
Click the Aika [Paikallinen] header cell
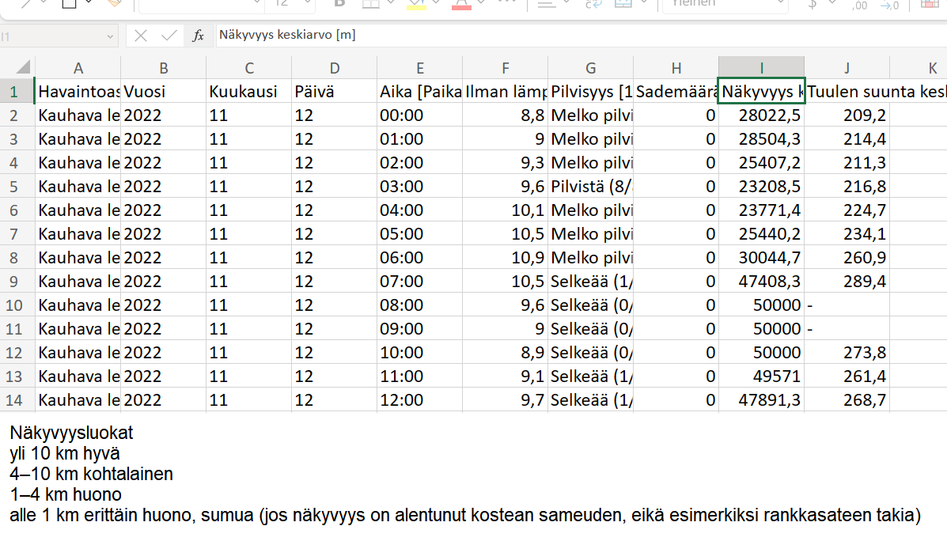click(420, 92)
